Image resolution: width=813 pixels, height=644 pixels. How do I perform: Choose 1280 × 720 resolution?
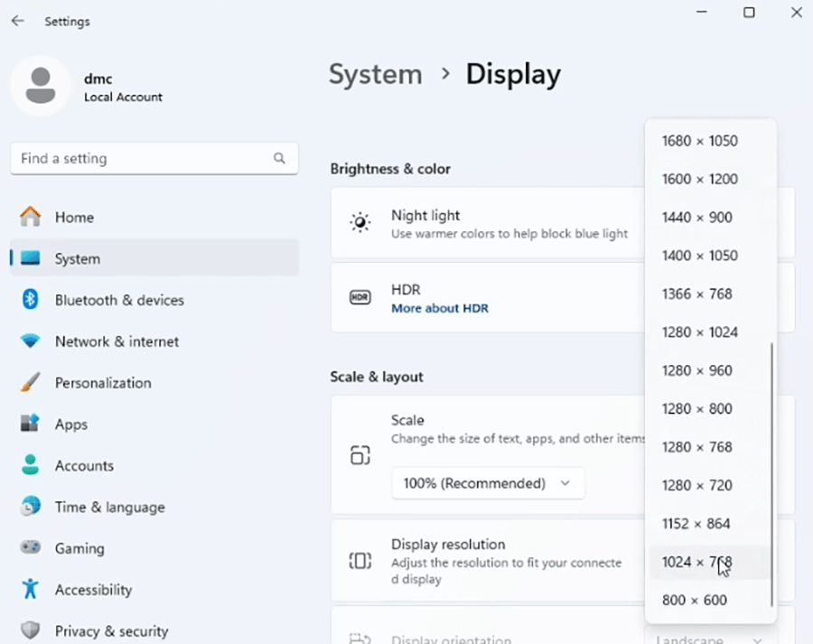pyautogui.click(x=710, y=485)
